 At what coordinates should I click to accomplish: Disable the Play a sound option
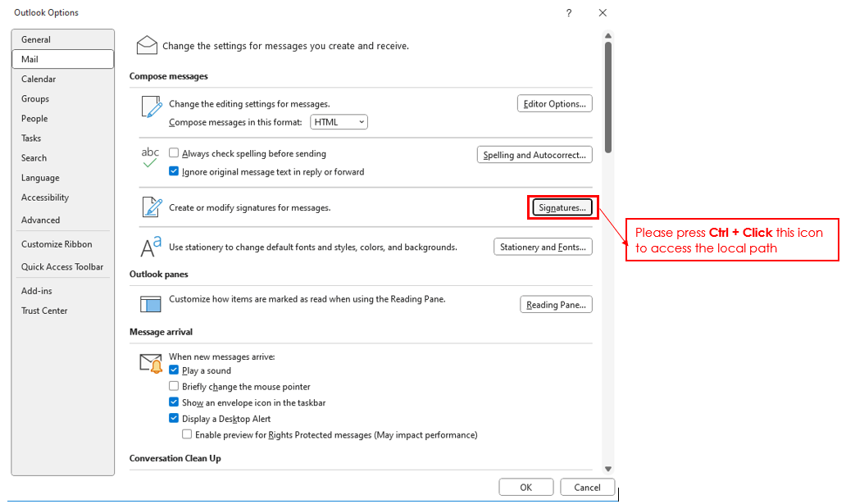(x=174, y=370)
